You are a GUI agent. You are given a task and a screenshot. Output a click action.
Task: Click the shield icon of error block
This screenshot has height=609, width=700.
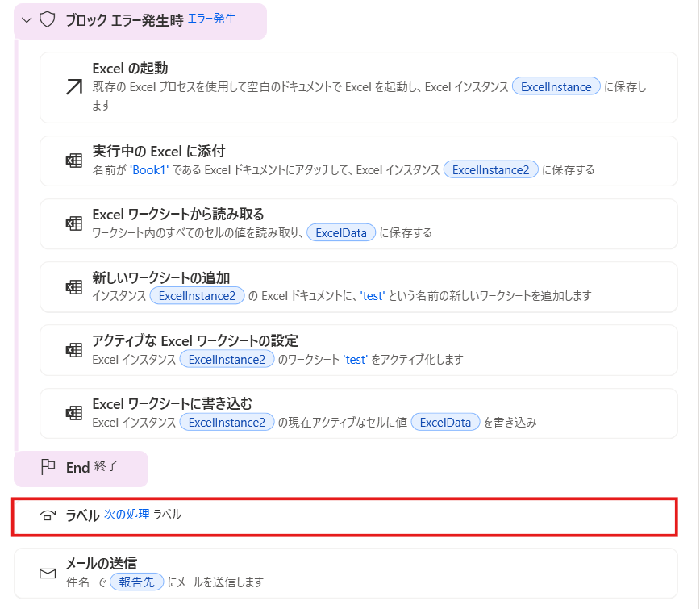click(x=47, y=19)
